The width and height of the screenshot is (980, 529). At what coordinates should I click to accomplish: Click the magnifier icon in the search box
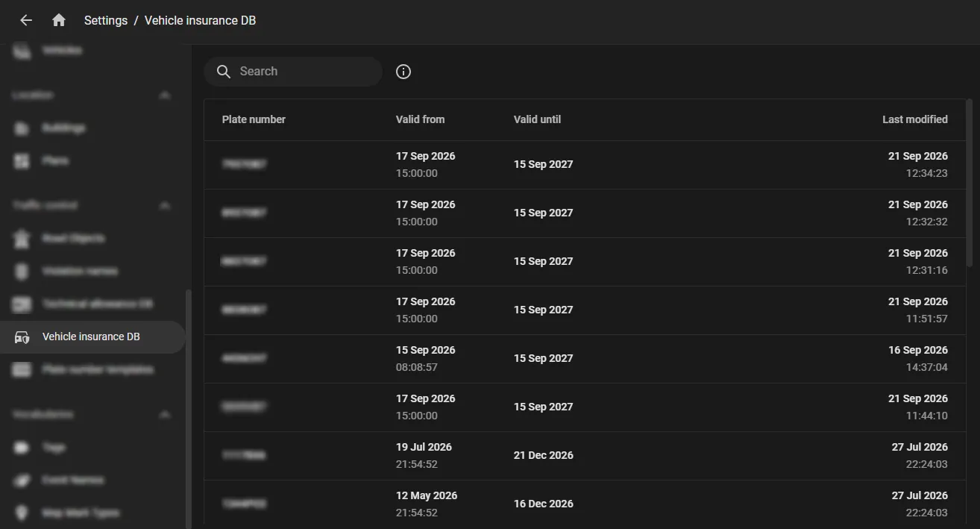224,72
